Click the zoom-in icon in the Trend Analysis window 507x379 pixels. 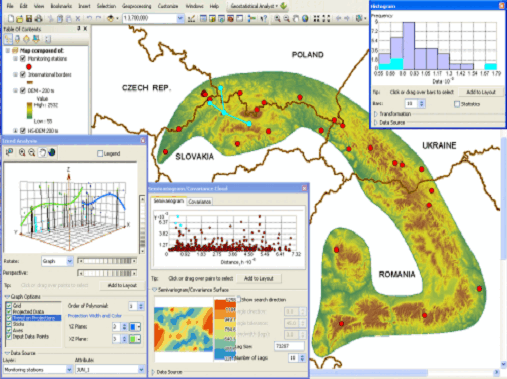(x=22, y=153)
